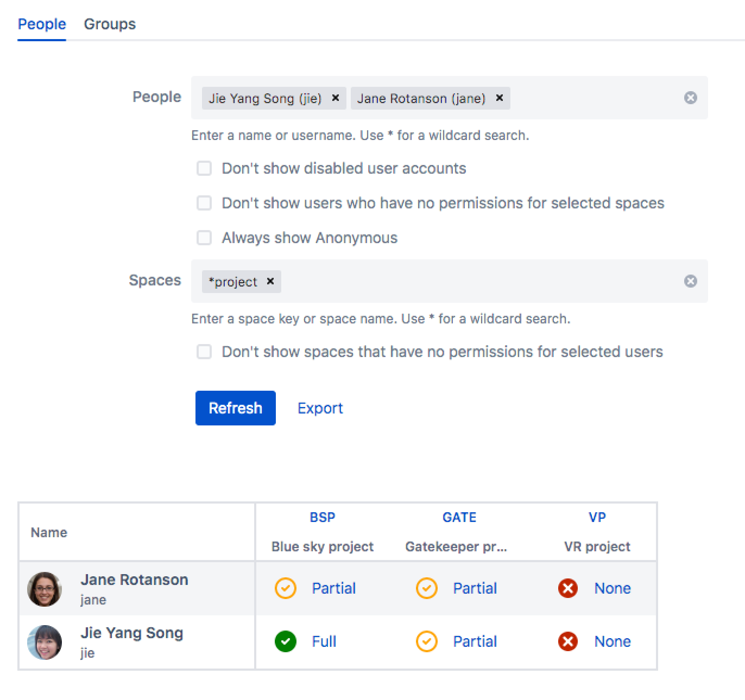Remove the *project tag from Spaces
Viewport: 745px width, 700px height.
270,281
